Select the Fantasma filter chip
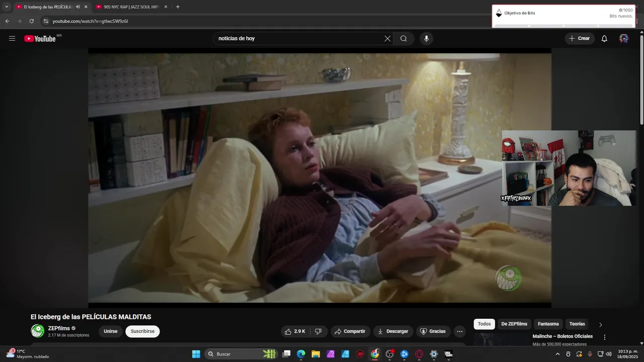 pyautogui.click(x=548, y=324)
